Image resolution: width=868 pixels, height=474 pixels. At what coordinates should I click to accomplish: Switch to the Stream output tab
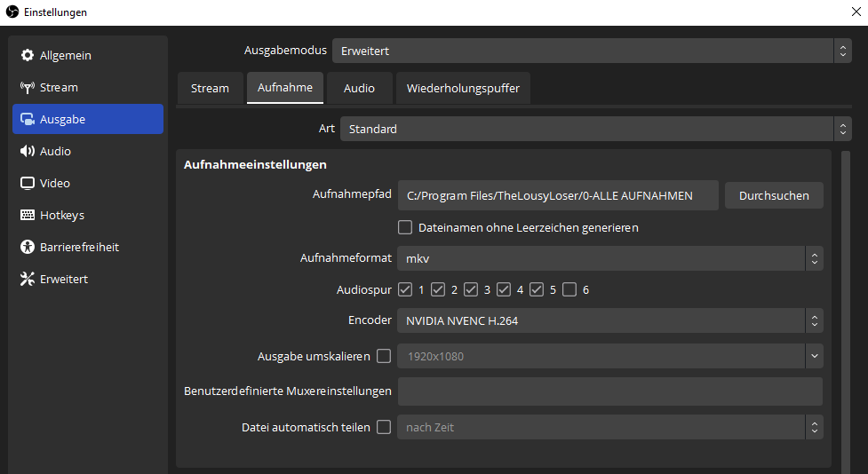(210, 89)
